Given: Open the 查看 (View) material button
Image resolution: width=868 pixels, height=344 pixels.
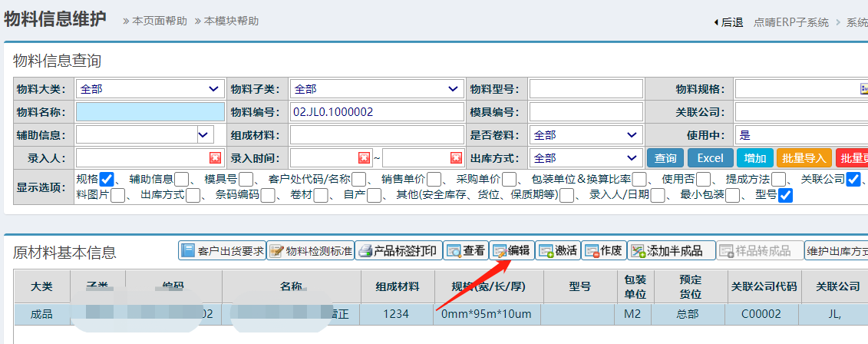Looking at the screenshot, I should pyautogui.click(x=466, y=251).
